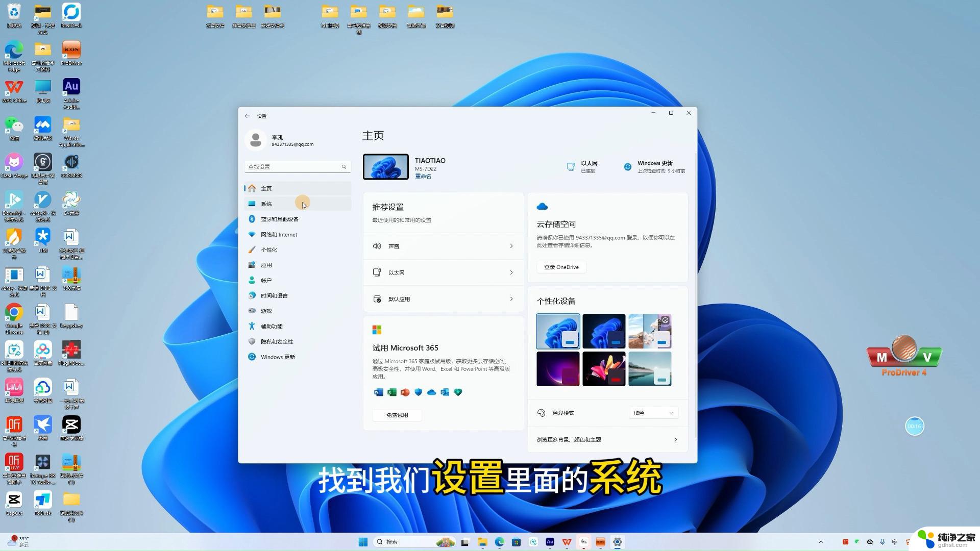Select the light blue bloom theme thumbnail
This screenshot has width=980, height=551.
[x=558, y=331]
